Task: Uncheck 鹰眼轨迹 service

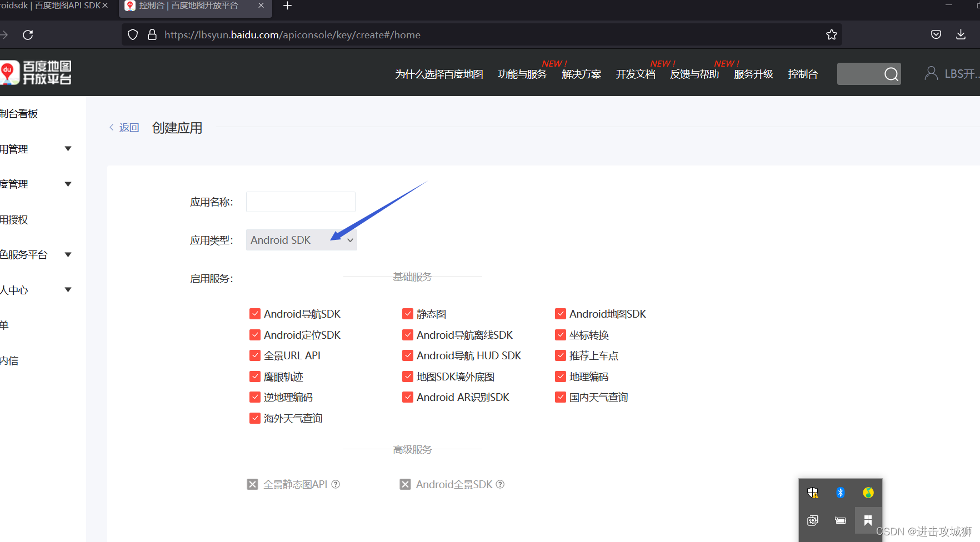Action: click(255, 377)
